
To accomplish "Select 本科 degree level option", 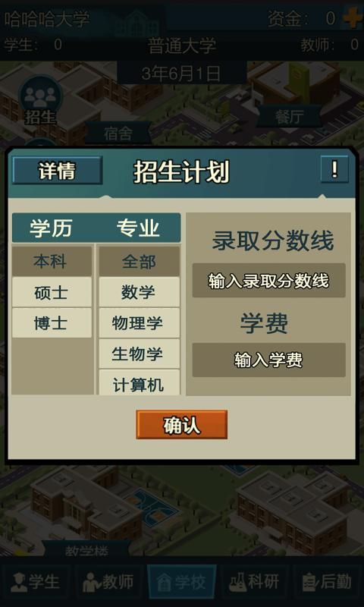I will (52, 262).
